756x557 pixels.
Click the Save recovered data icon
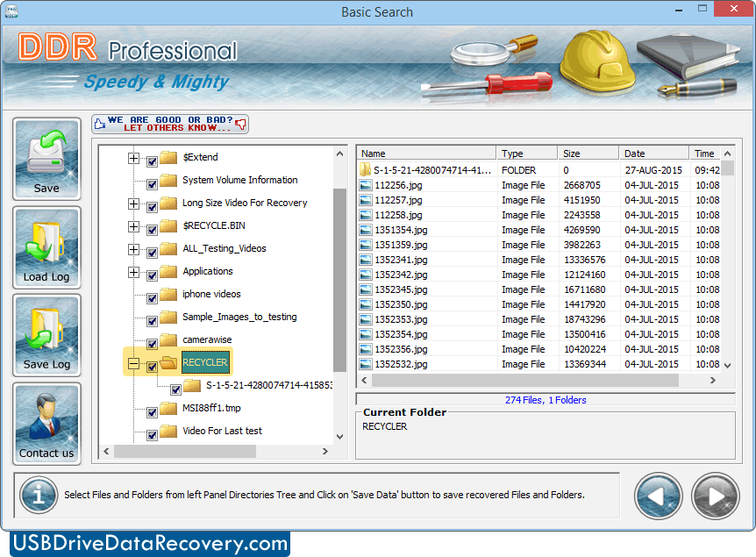click(x=46, y=158)
